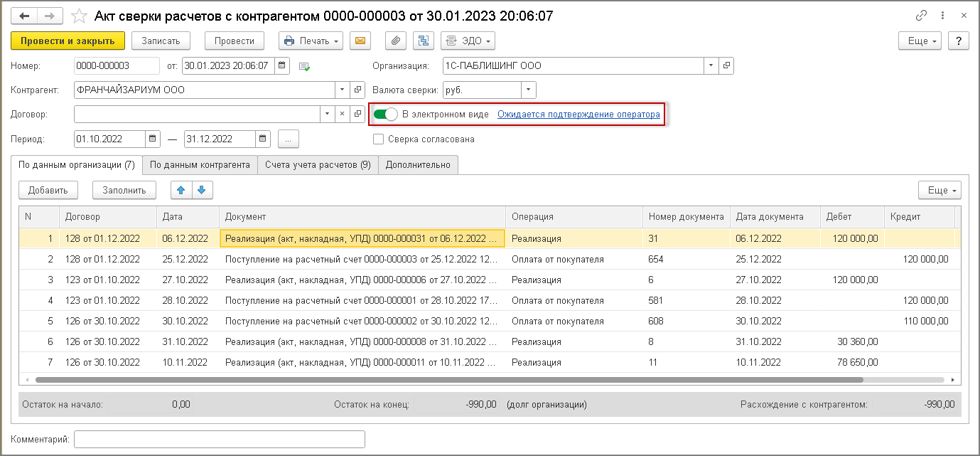Click the envelope email icon in toolbar
980x456 pixels.
pyautogui.click(x=360, y=41)
